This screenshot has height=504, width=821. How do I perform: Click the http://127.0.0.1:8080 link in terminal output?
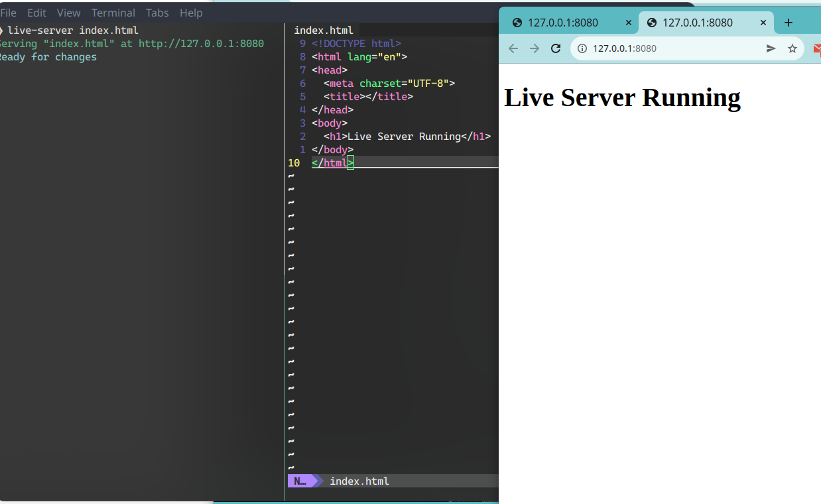[200, 43]
